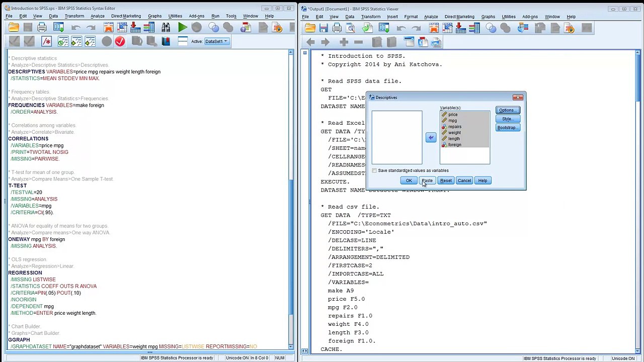
Task: Open Run menu in Syntax Editor
Action: [215, 16]
